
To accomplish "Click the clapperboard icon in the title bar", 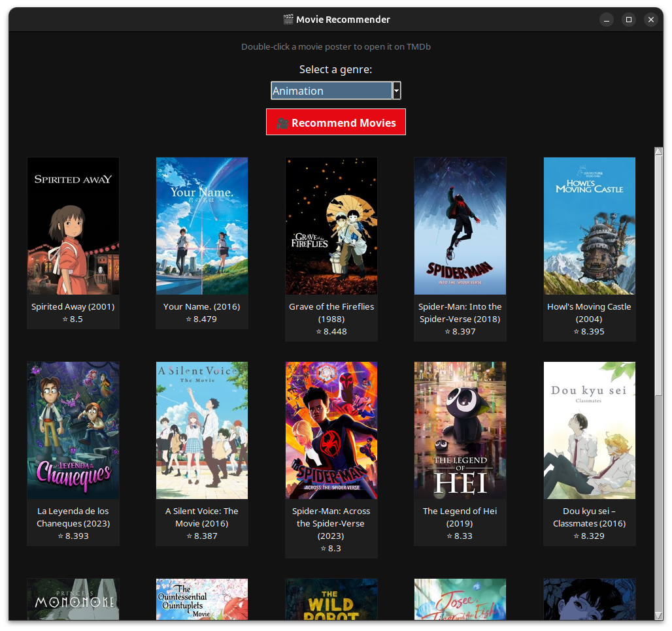I will pyautogui.click(x=288, y=20).
